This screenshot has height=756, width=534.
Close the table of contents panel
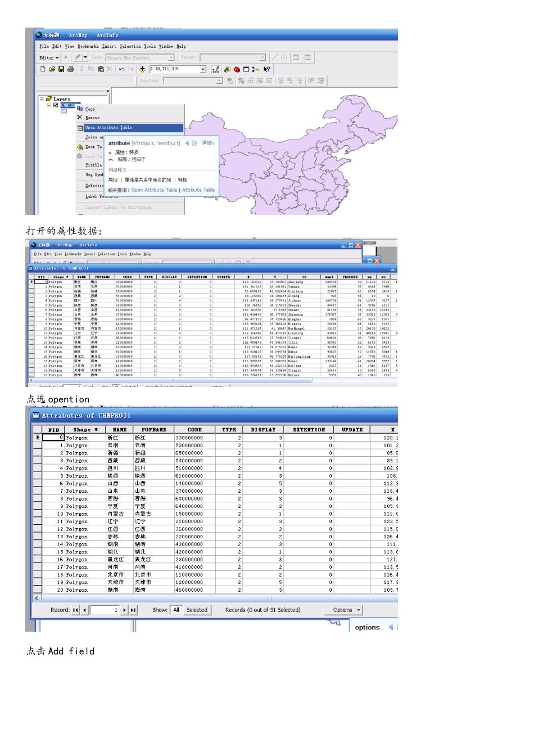pos(108,91)
